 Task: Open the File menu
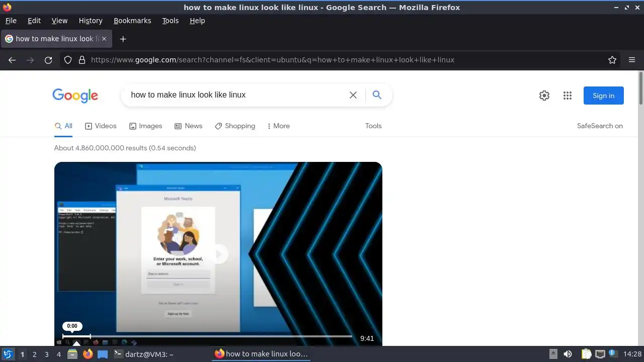11,21
